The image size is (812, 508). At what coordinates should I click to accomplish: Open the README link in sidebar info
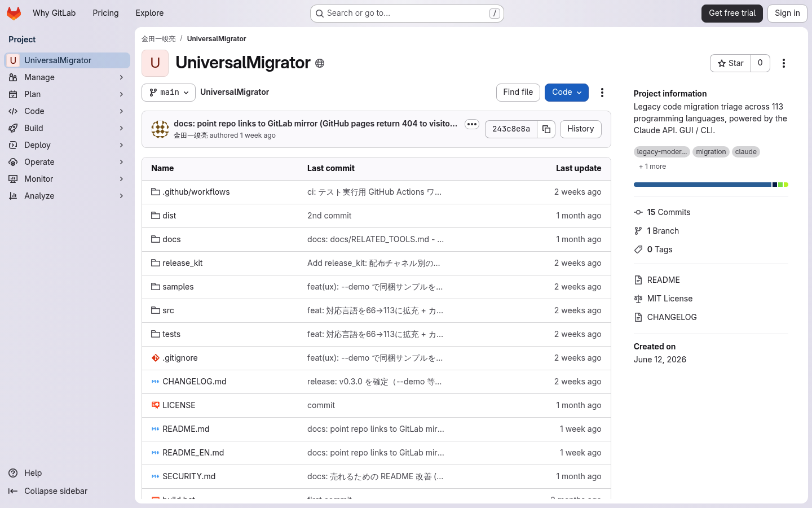(x=663, y=280)
